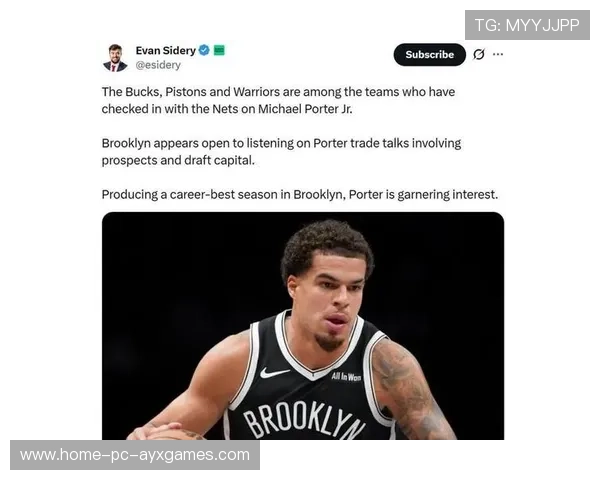The height and width of the screenshot is (480, 600).
Task: Select the 'Brooklyn appears open to listening' paragraph
Action: (281, 152)
